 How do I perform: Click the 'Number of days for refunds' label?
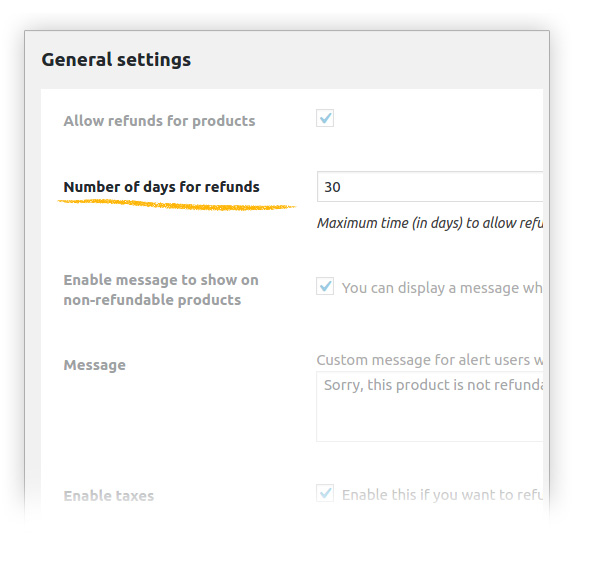161,187
